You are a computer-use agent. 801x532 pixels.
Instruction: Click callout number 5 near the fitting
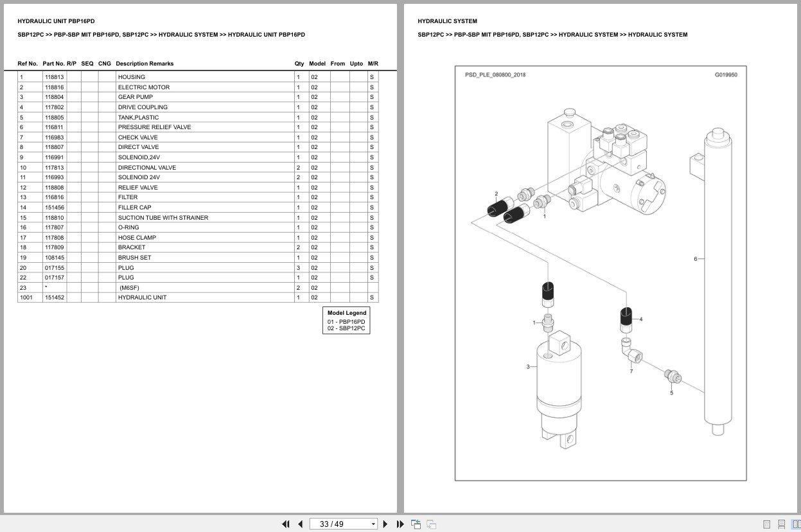click(672, 393)
